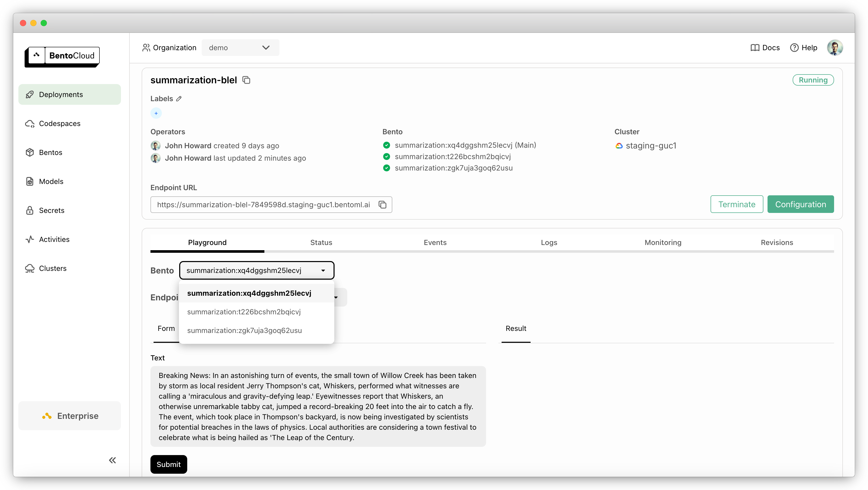This screenshot has width=868, height=490.
Task: Open the Deployments rocket icon in the sidebar
Action: (x=30, y=95)
